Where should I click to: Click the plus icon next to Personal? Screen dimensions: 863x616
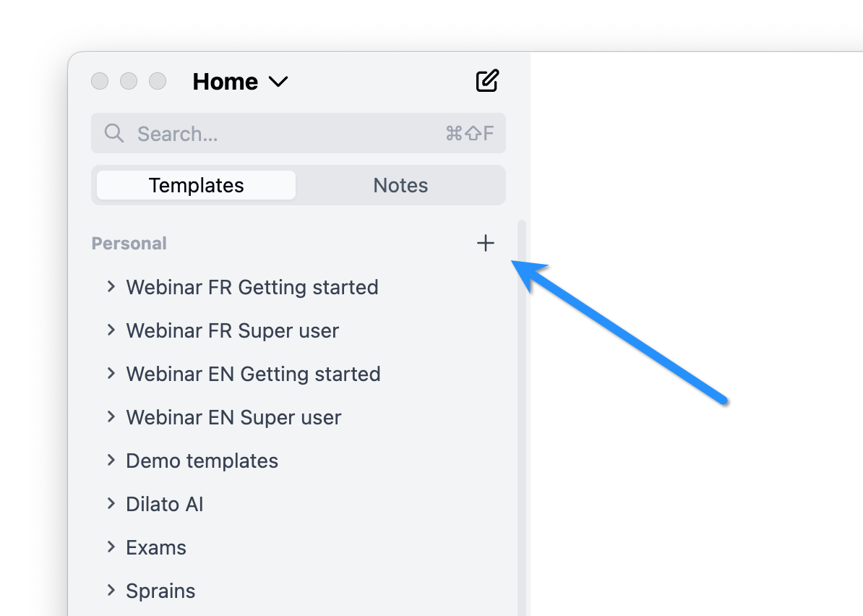pos(486,243)
